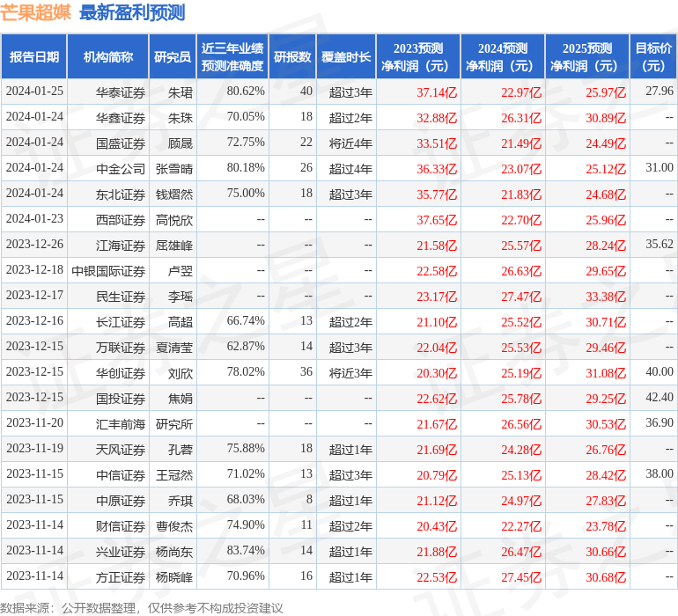
Task: Open the 中金公司 institution entry
Action: point(121,168)
